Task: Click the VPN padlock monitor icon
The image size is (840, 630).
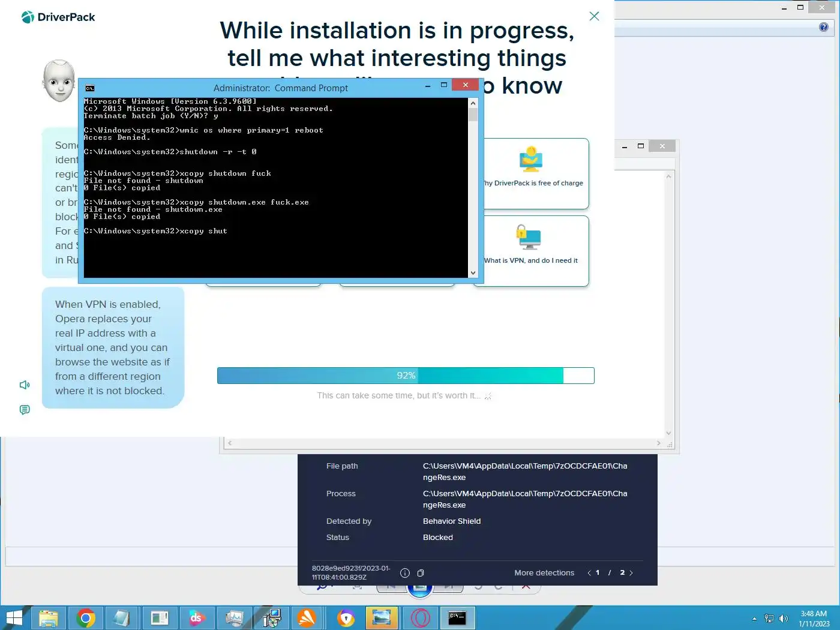Action: coord(529,237)
